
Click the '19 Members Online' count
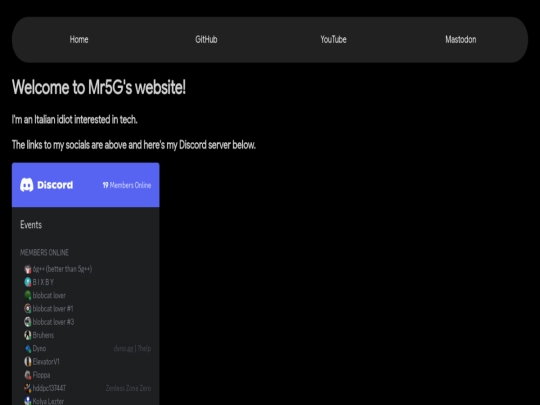127,185
